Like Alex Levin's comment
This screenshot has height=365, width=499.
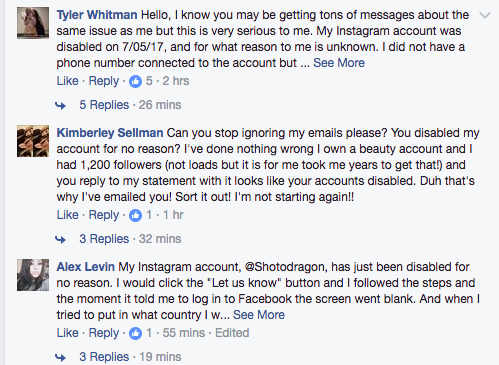pos(68,333)
